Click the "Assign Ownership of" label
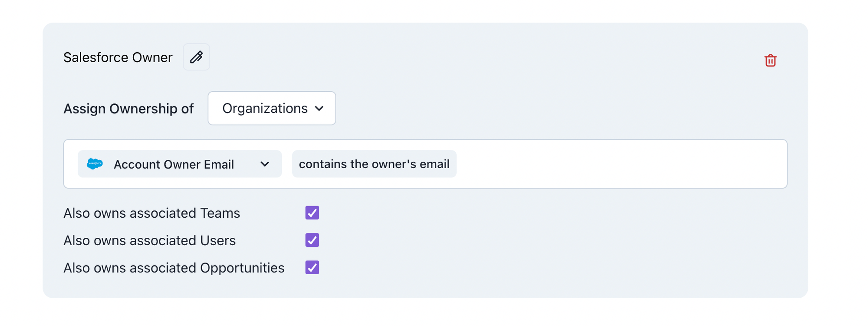The image size is (868, 326). [x=128, y=109]
